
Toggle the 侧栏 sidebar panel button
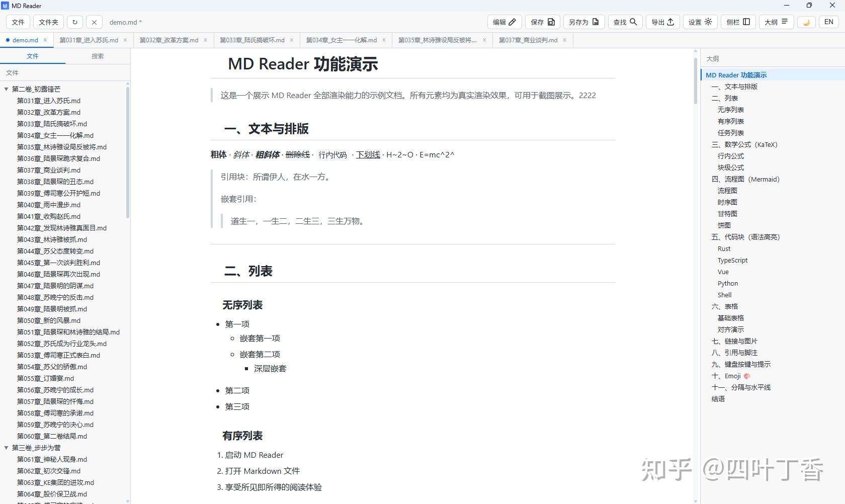pos(738,22)
